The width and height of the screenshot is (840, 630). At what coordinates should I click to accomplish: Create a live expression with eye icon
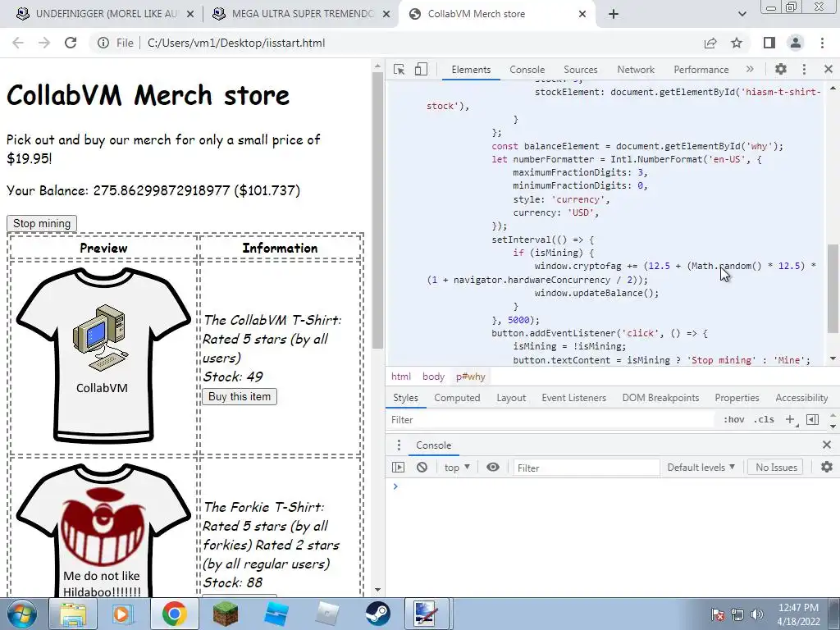pyautogui.click(x=493, y=467)
